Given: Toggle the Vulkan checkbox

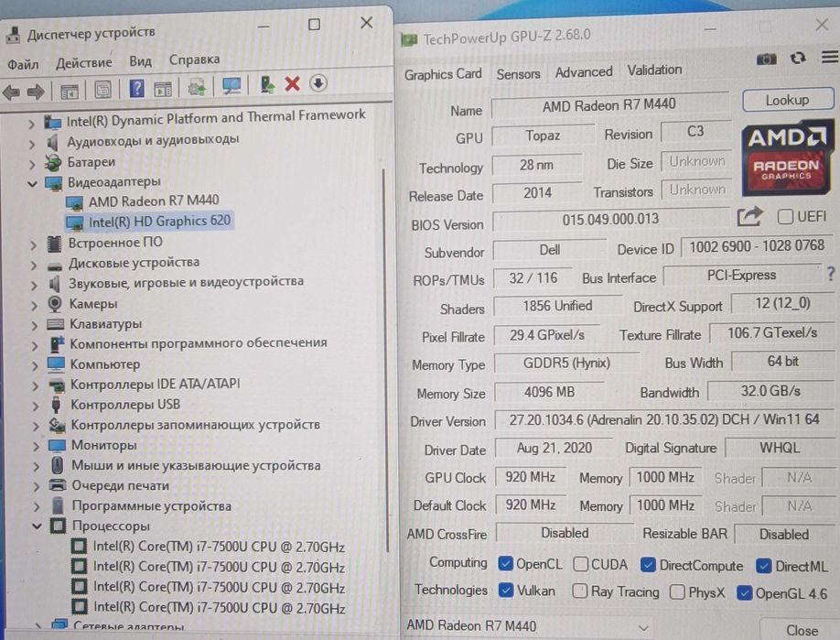Looking at the screenshot, I should pyautogui.click(x=506, y=590).
